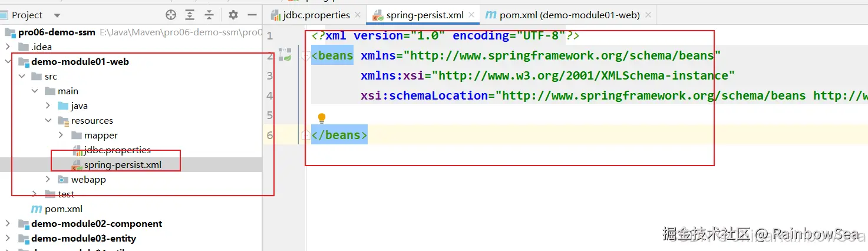Viewport: 868px width, 251px height.
Task: Select the resources folder
Action: (92, 121)
